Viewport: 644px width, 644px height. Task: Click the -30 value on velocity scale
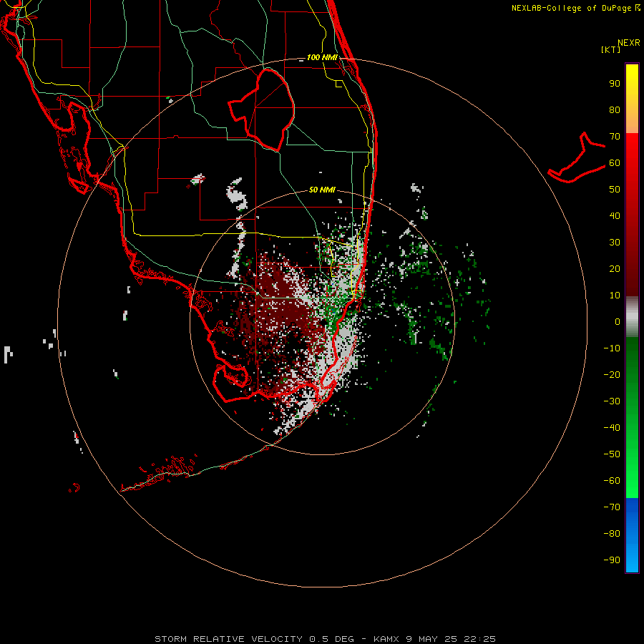[x=612, y=401]
